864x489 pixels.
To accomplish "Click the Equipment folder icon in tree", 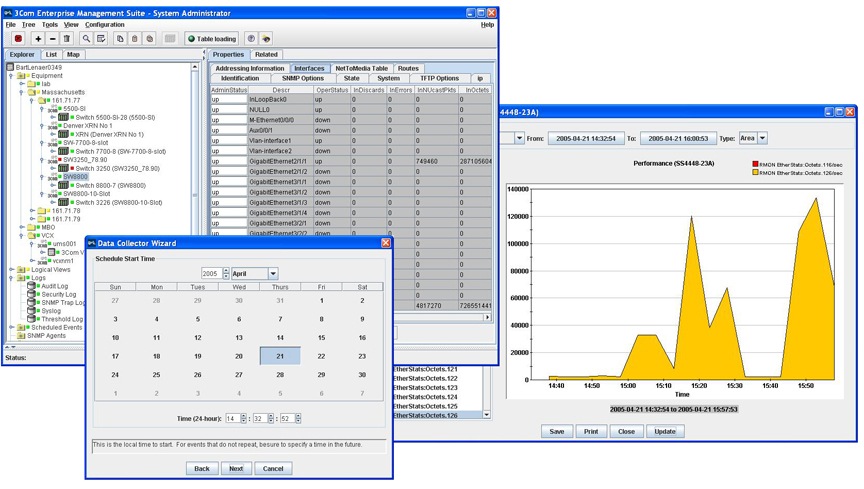I will (21, 76).
